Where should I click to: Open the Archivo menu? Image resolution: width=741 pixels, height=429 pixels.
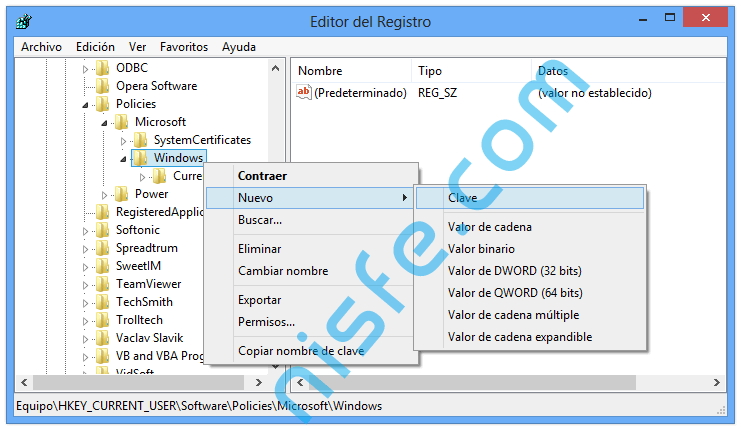pyautogui.click(x=41, y=47)
